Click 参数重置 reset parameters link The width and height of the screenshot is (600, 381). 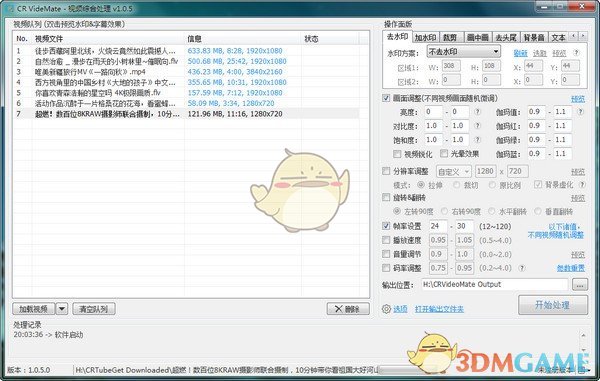(571, 268)
